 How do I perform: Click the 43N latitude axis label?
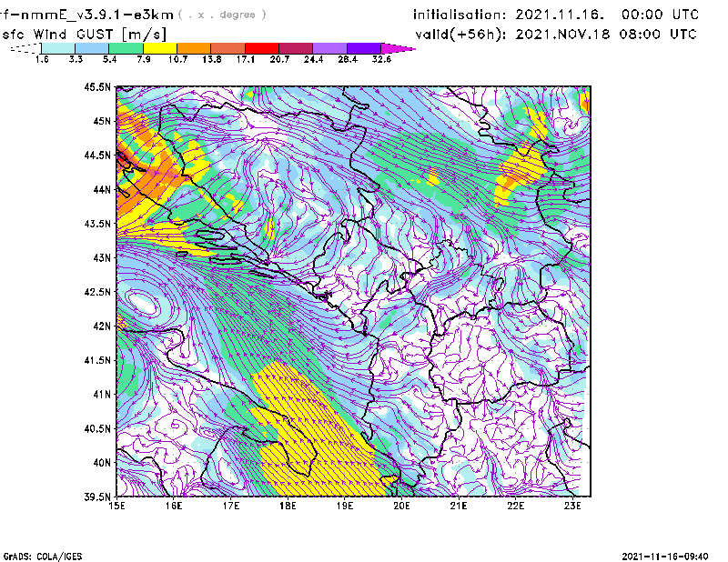coord(102,257)
